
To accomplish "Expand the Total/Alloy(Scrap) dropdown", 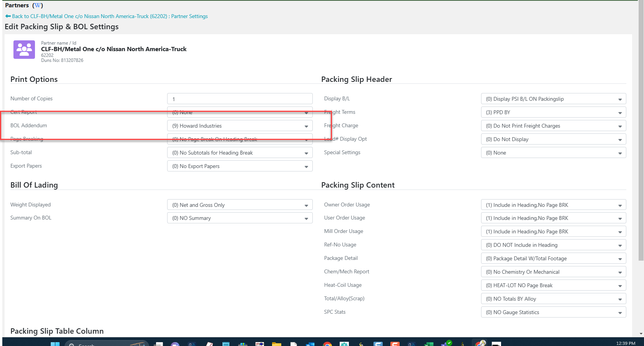I will pyautogui.click(x=553, y=299).
